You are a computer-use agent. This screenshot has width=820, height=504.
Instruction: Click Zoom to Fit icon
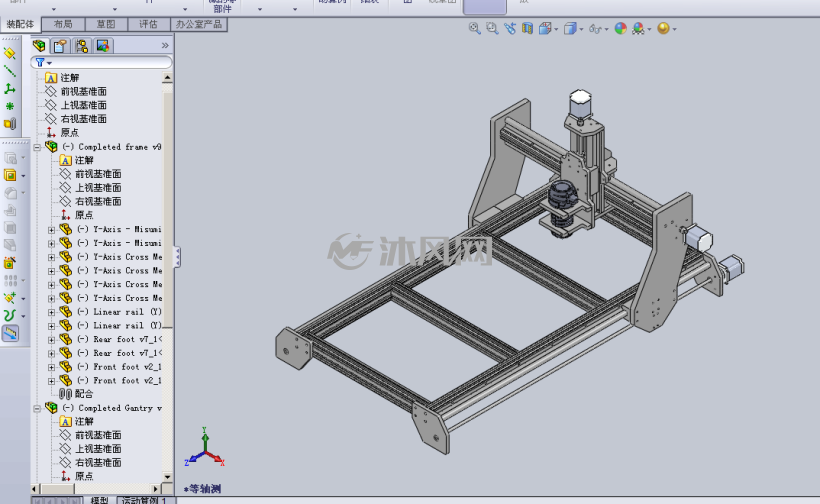coord(474,28)
